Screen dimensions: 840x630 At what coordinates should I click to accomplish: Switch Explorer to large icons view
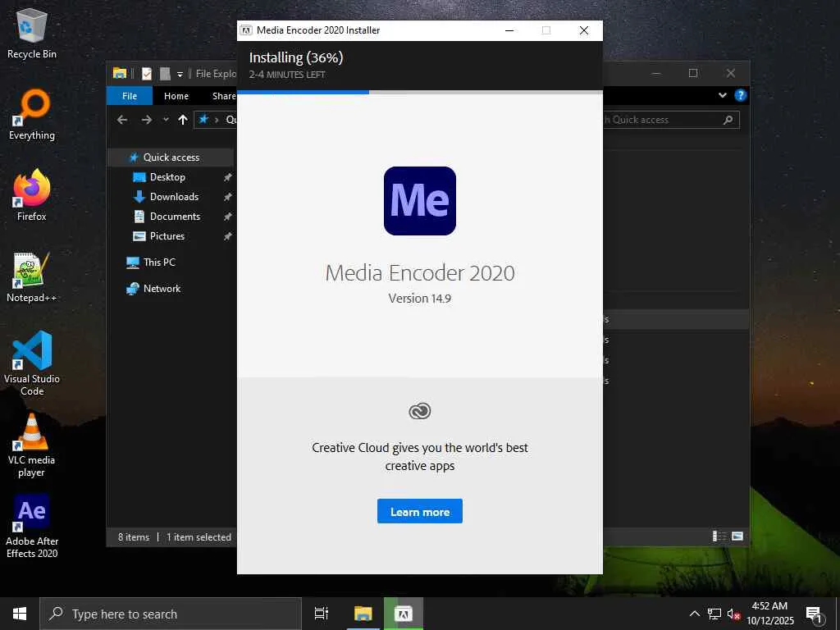(x=737, y=536)
